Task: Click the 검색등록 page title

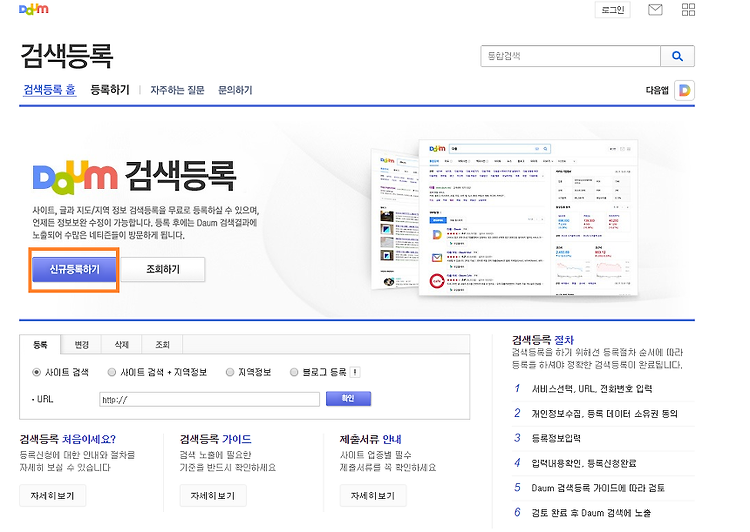Action: [x=66, y=55]
